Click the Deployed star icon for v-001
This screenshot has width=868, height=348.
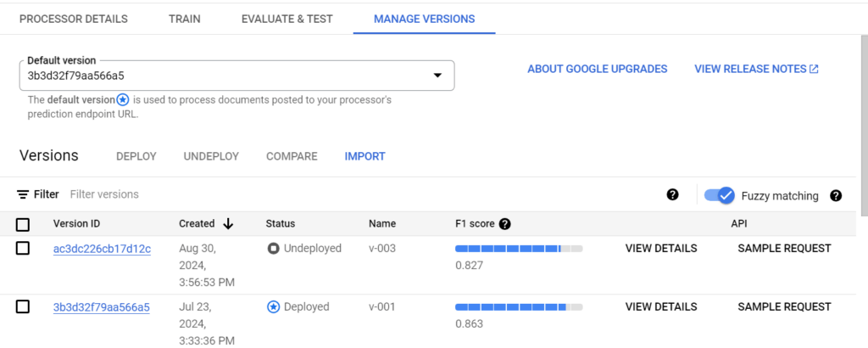(273, 307)
